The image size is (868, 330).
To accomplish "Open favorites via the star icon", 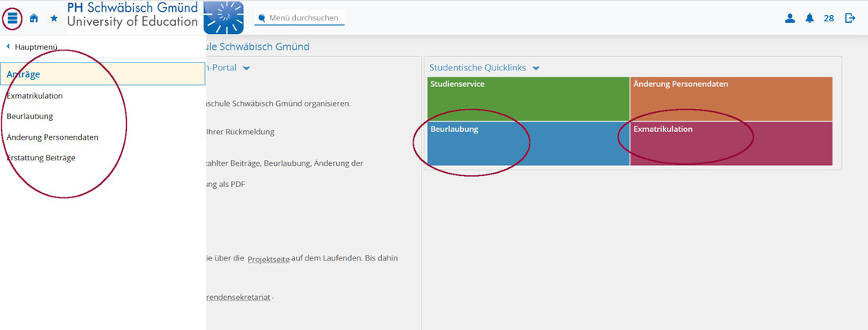I will [x=54, y=18].
